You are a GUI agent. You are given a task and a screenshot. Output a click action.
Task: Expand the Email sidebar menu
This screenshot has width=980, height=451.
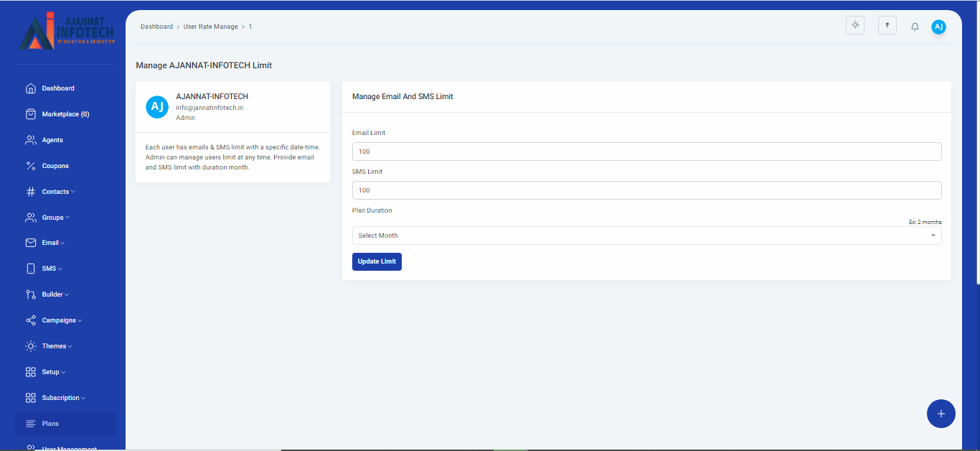pyautogui.click(x=52, y=243)
